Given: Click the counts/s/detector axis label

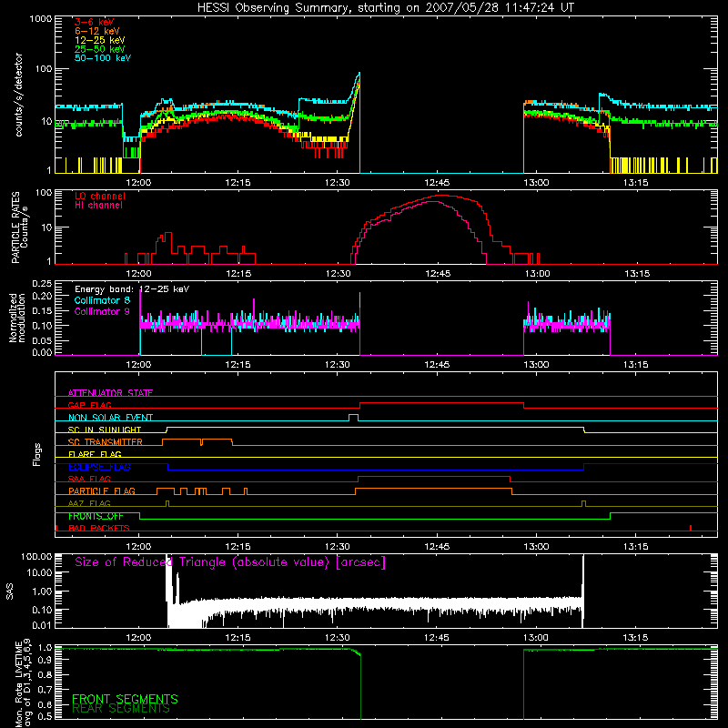Looking at the screenshot, I should click(x=18, y=95).
